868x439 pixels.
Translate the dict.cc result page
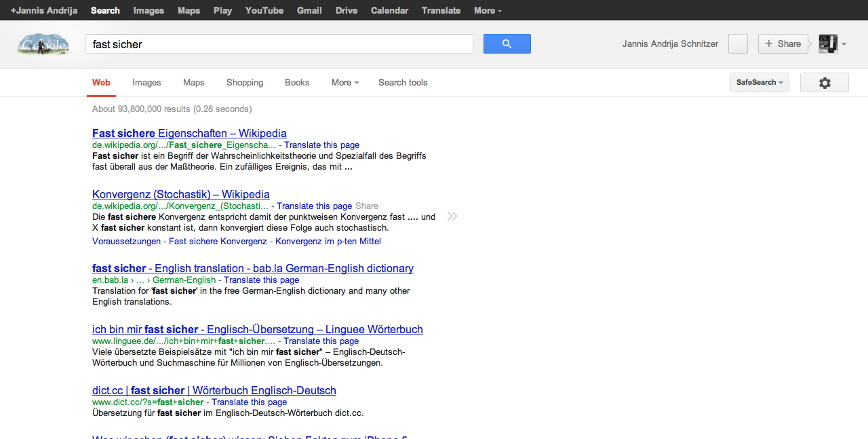point(249,402)
